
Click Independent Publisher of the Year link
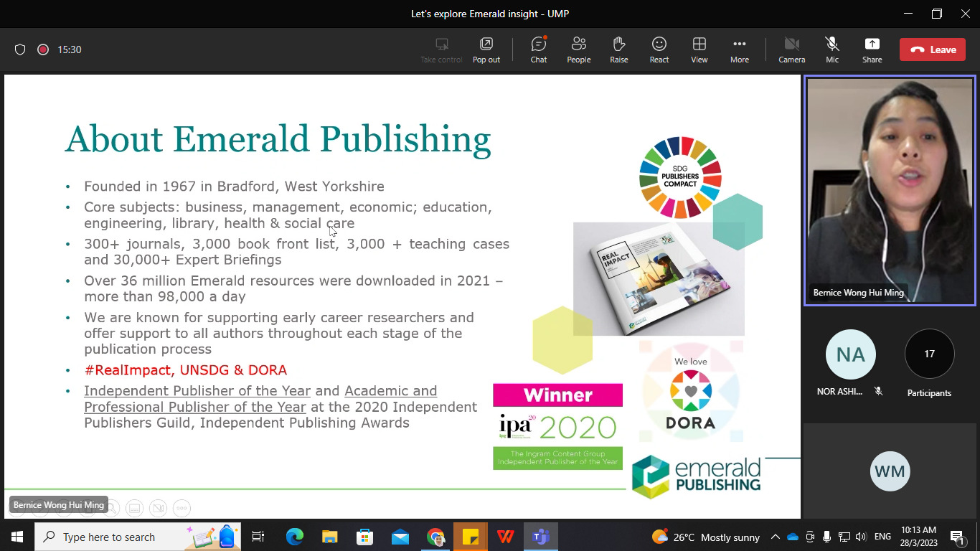[x=197, y=391]
